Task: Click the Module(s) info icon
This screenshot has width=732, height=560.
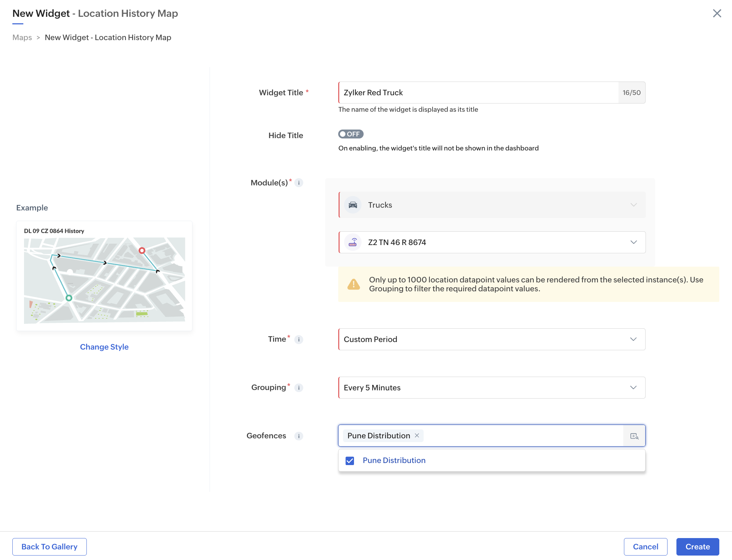Action: pyautogui.click(x=299, y=183)
